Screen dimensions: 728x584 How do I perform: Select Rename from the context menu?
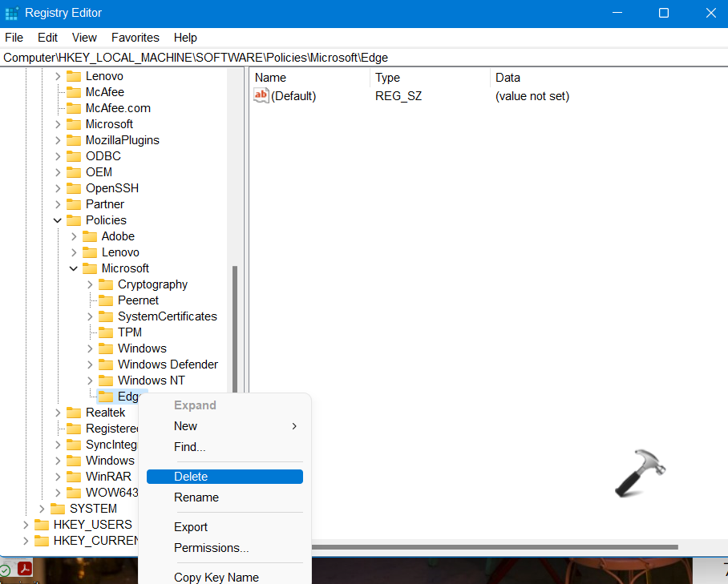[196, 497]
